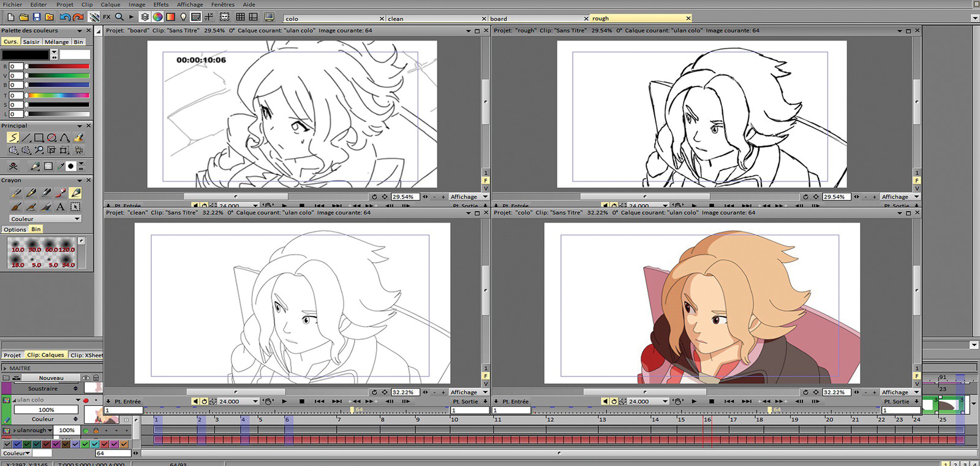The width and height of the screenshot is (980, 466).
Task: Toggle visibility eye next to Nouveau button
Action: click(86, 378)
